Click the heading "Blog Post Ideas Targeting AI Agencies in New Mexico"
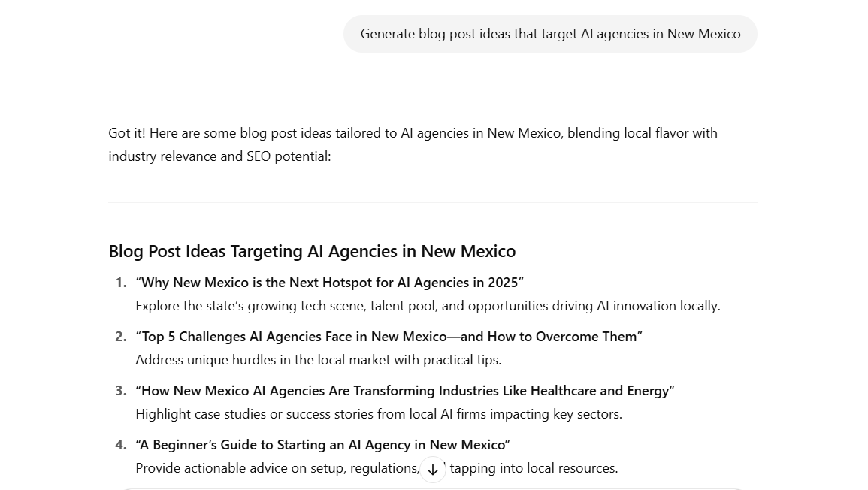Viewport: 868px width, 490px height. click(x=312, y=251)
